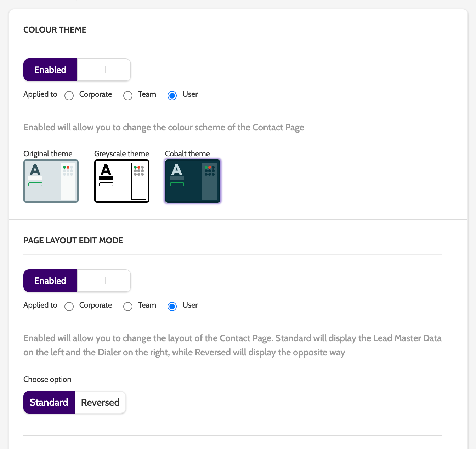
Task: Switch to the Reversed layout option
Action: coord(100,402)
